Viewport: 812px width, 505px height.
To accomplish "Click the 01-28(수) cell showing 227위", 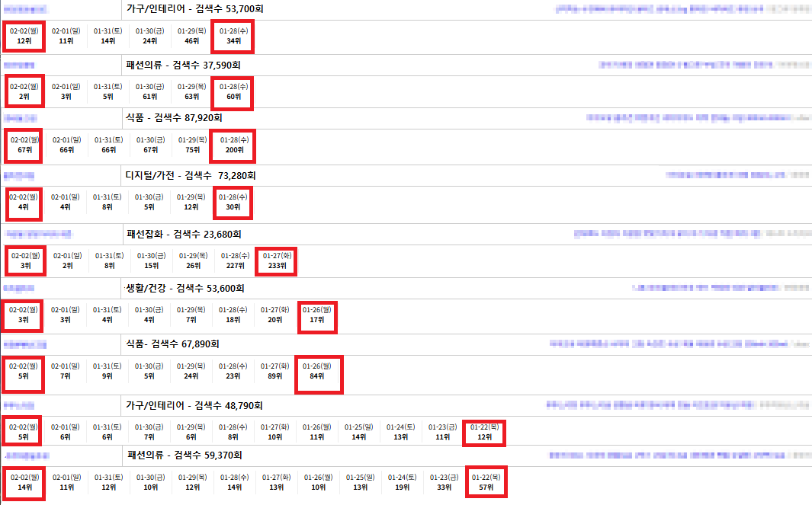I will (235, 261).
